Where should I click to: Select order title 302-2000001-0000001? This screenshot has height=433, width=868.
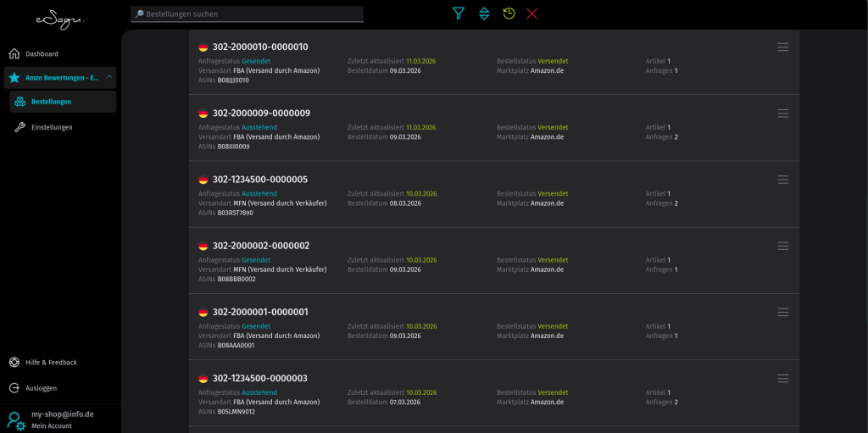pos(260,312)
